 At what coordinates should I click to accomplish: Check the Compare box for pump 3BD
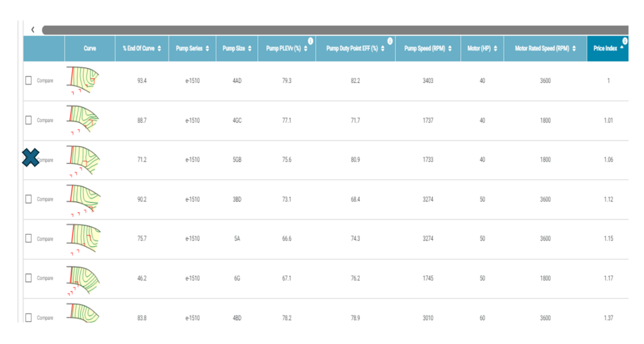(28, 199)
